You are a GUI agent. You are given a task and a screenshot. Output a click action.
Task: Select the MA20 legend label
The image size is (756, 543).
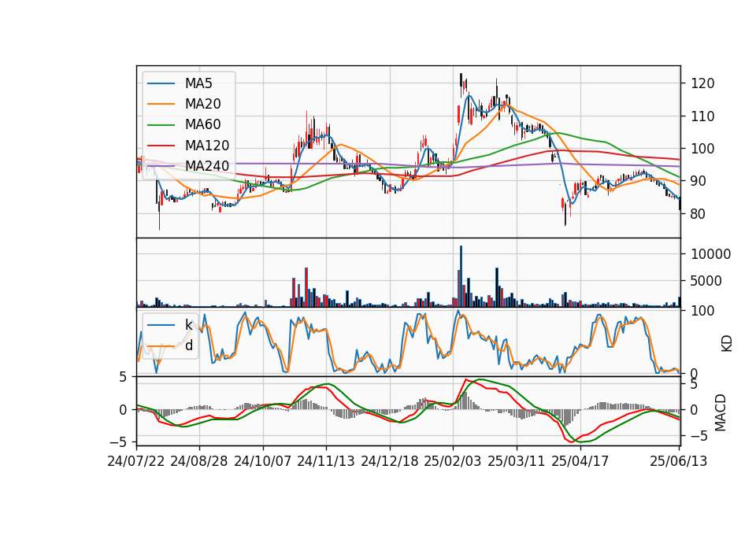202,104
